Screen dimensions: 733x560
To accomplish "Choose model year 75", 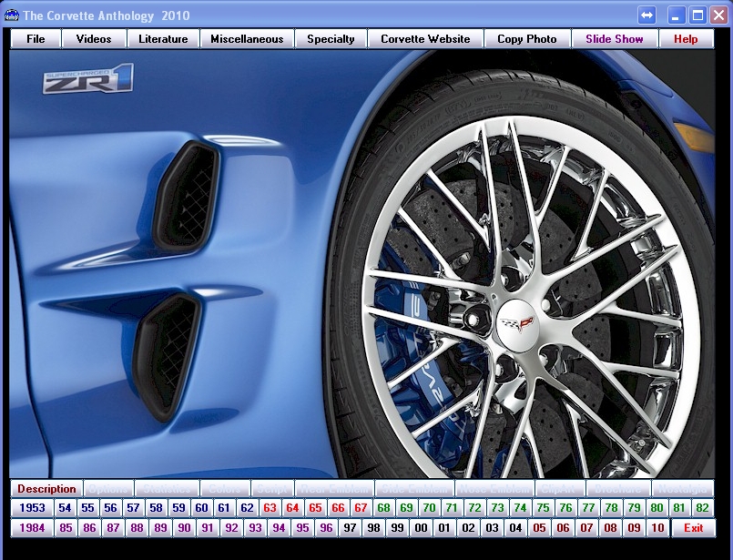I will point(544,508).
